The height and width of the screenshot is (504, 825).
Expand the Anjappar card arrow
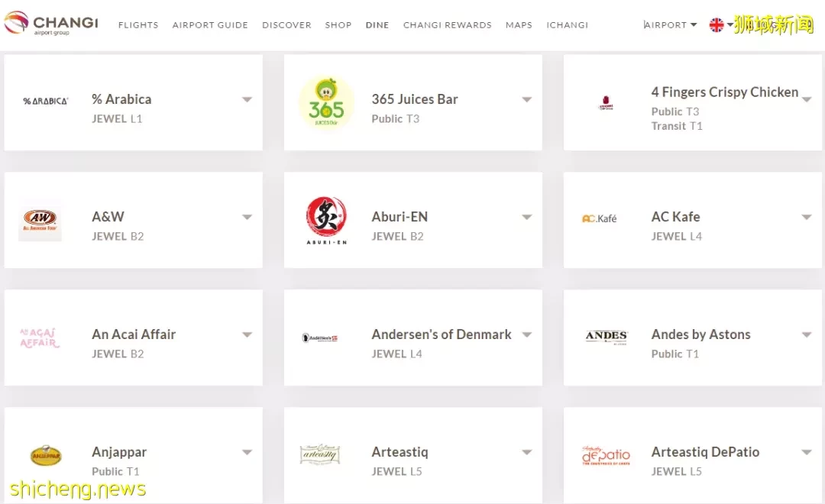(247, 452)
